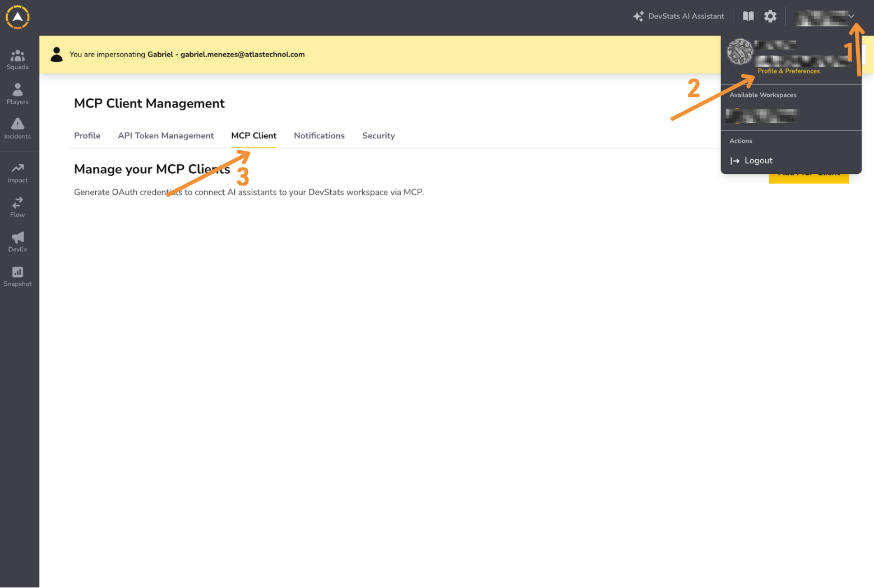Switch to API Token Management tab
874x588 pixels.
click(166, 136)
